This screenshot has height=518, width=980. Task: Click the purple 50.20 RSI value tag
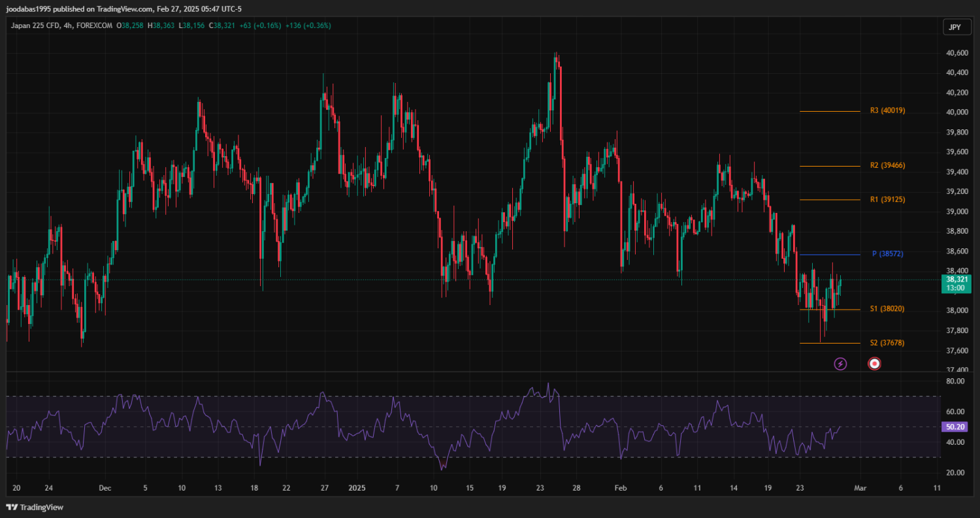955,427
